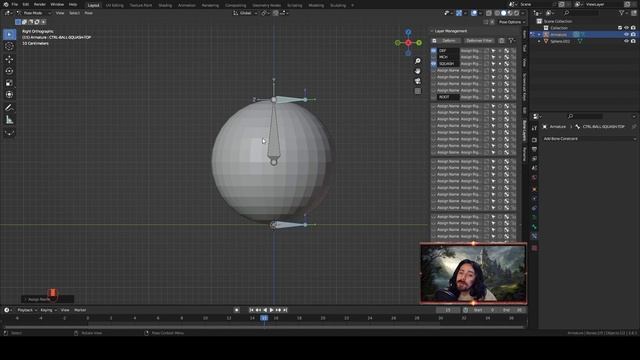Toggle MCH bone layer visibility

[x=434, y=57]
